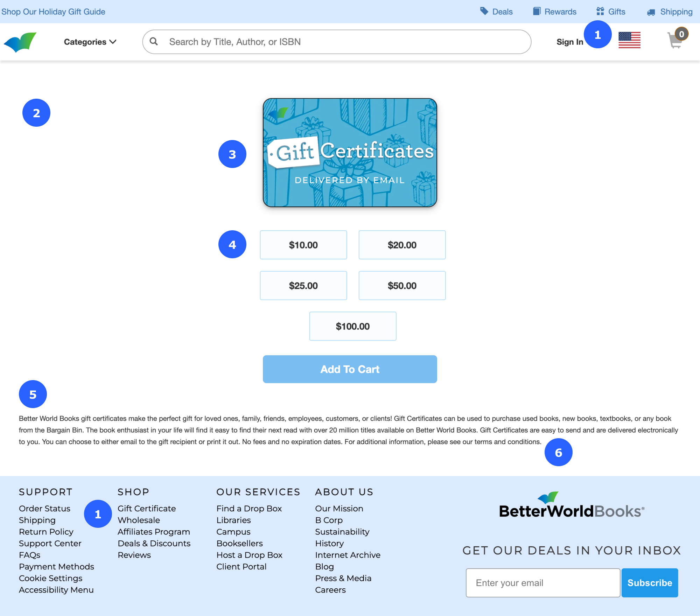This screenshot has height=616, width=700.
Task: Select the $10.00 gift amount
Action: [303, 245]
